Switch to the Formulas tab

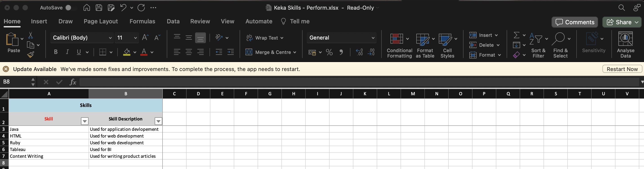coord(142,22)
